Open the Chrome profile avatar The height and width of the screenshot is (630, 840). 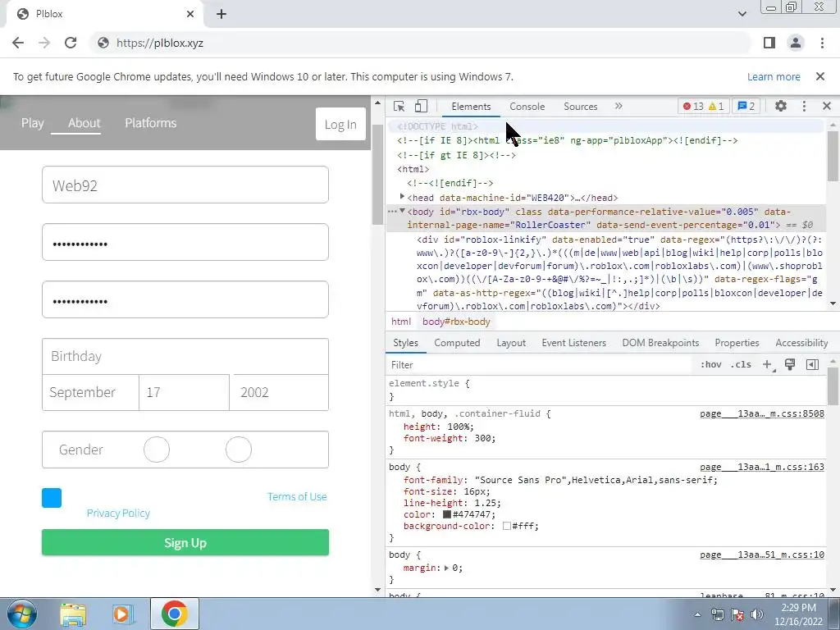tap(796, 43)
